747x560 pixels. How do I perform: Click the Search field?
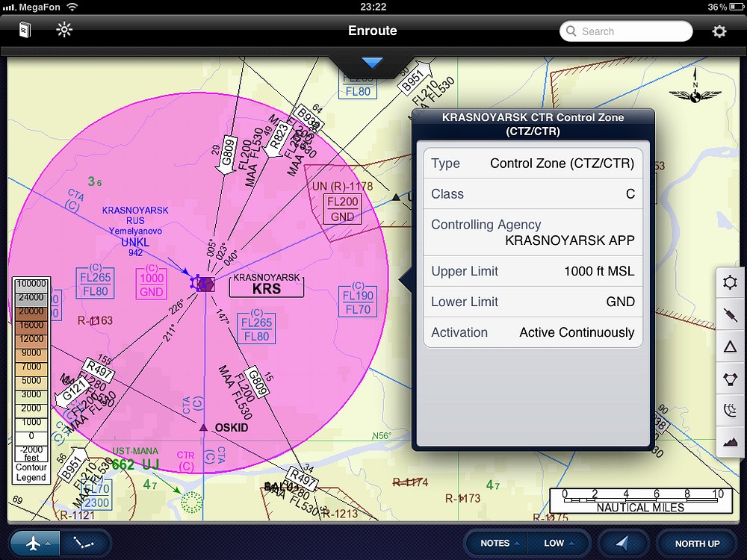click(626, 31)
